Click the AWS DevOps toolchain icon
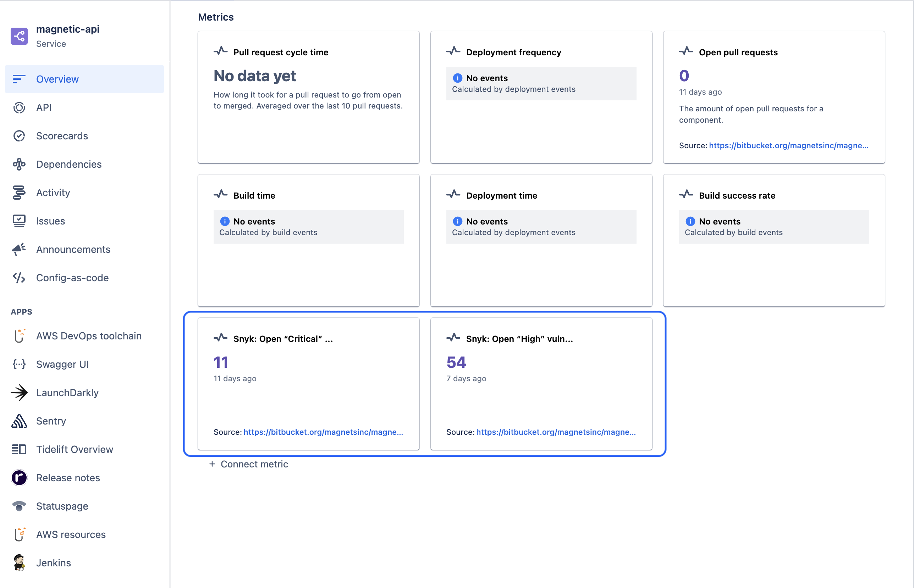The width and height of the screenshot is (914, 588). [x=19, y=335]
